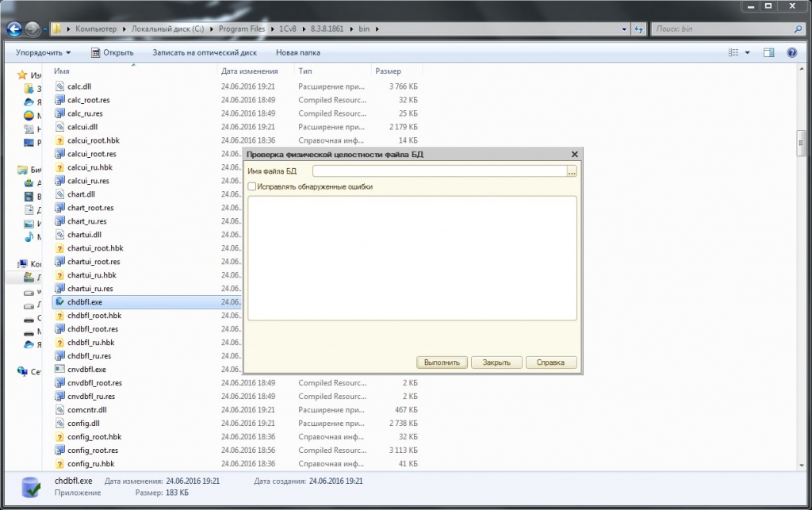Toggle the preview pane icon

point(768,52)
